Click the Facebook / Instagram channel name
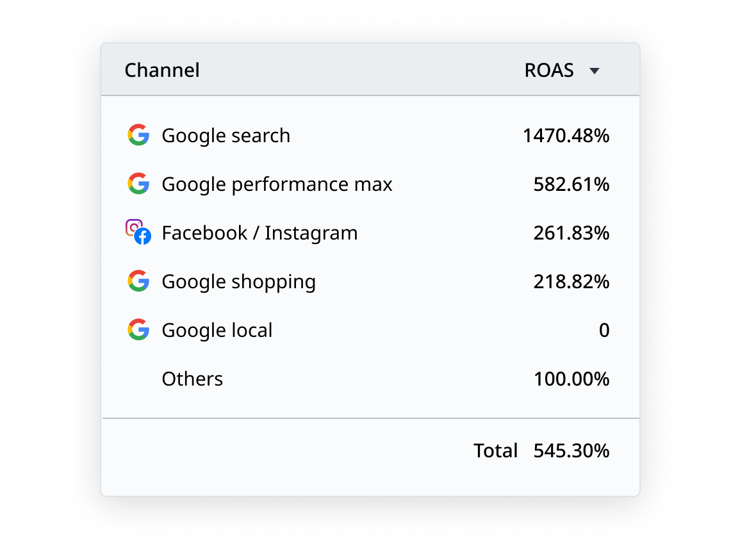The image size is (756, 538). (259, 232)
